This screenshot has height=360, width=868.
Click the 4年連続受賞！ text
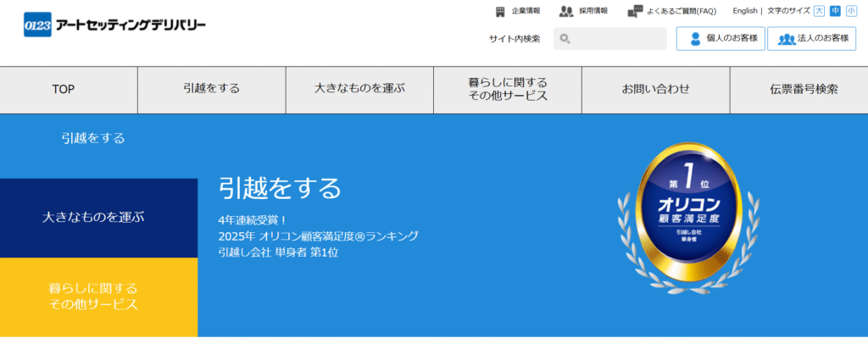pos(253,220)
